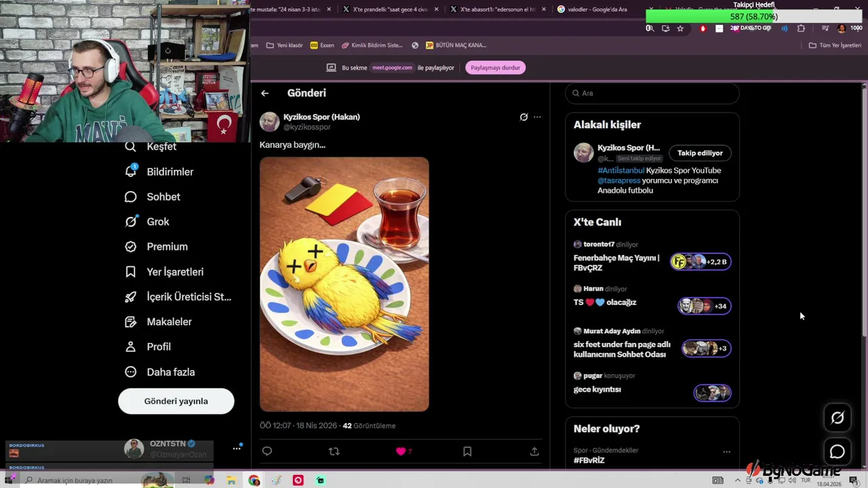Open Fenerbahçe Maç Yayını live space
Screen dimensions: 868x488
(x=616, y=263)
